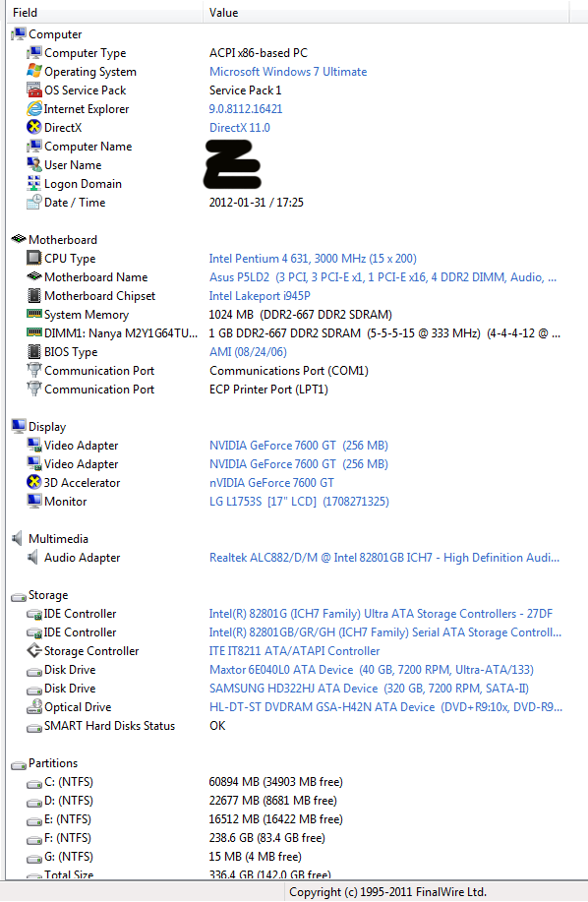
Task: Open the Maxtor 6E040L0 ATA Device link
Action: click(372, 669)
